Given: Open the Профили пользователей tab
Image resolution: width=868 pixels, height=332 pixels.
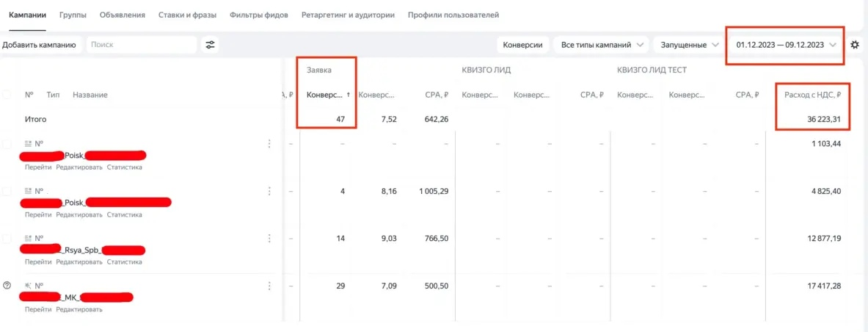Looking at the screenshot, I should 453,15.
